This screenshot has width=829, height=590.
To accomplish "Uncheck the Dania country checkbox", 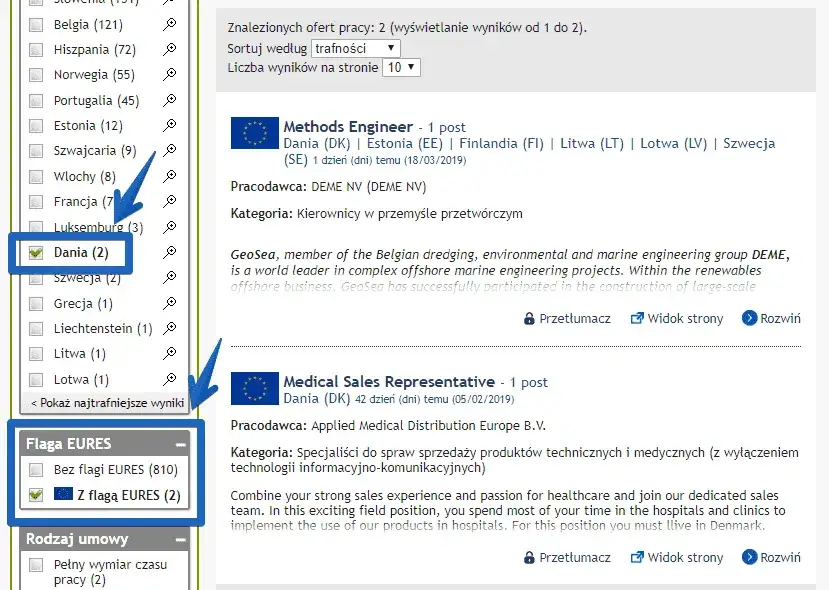I will (x=37, y=253).
